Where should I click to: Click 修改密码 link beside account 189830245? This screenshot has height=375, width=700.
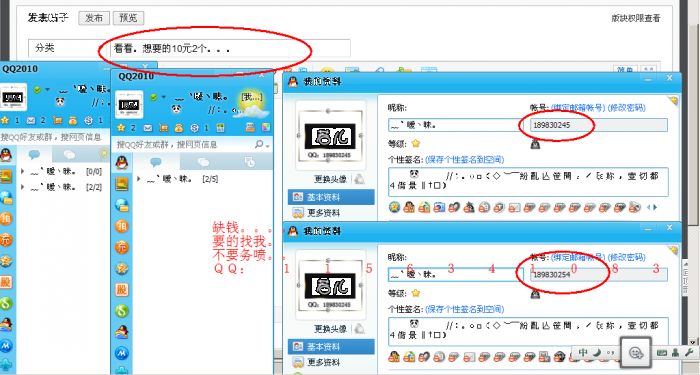[x=626, y=108]
